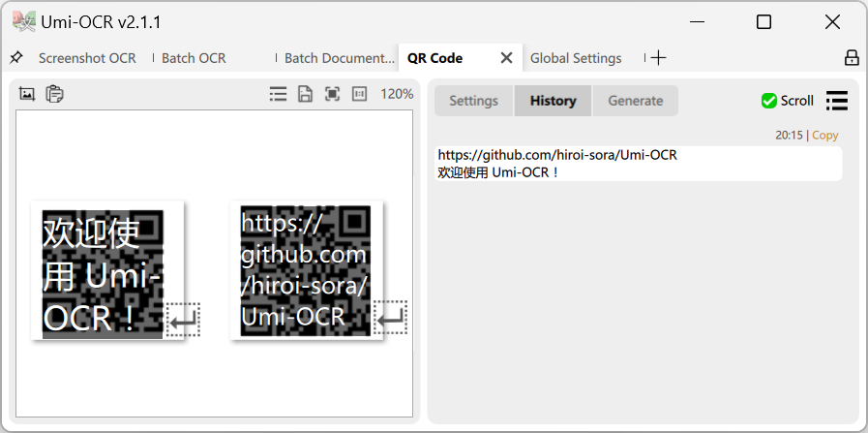Click the 1:1 actual size icon
Viewport: 868px width, 433px height.
pyautogui.click(x=359, y=94)
